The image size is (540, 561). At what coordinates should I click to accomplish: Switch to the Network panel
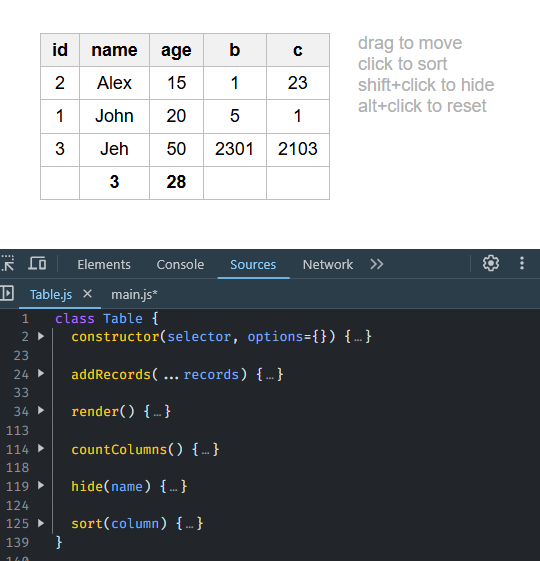point(328,265)
